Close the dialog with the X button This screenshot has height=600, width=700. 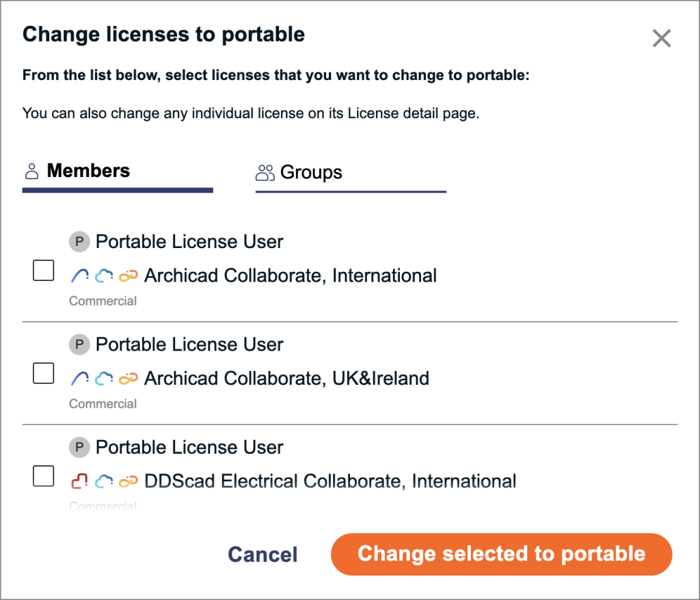[661, 38]
